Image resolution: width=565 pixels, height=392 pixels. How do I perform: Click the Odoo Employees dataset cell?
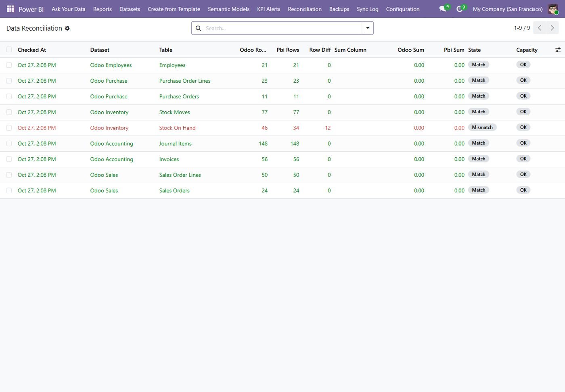pyautogui.click(x=111, y=65)
